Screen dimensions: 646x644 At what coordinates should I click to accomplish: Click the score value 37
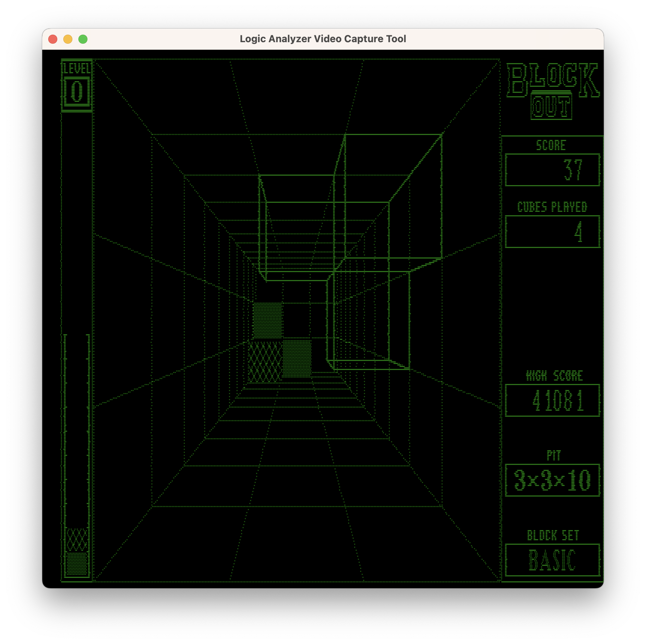pos(573,170)
